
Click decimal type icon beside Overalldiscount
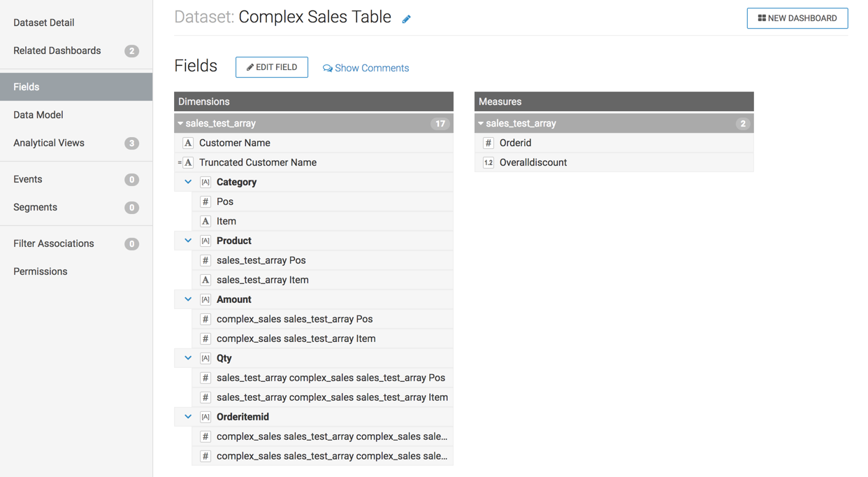(489, 162)
